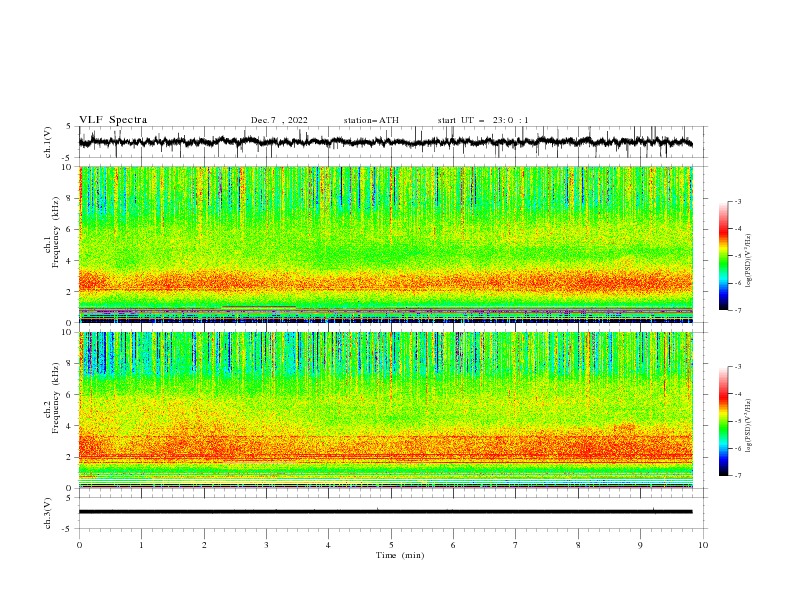Click time axis tick label "10"
Viewport: 792px width, 612px height.
[703, 545]
